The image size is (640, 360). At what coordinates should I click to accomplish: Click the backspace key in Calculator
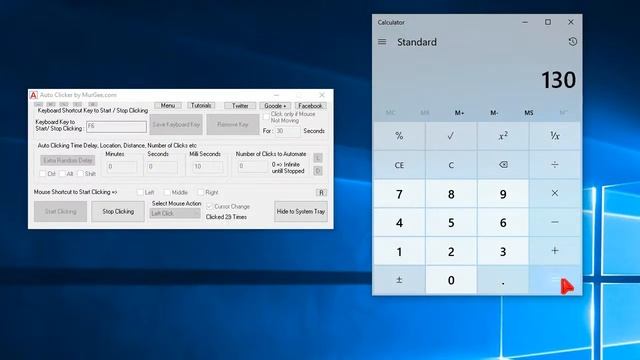click(x=503, y=165)
